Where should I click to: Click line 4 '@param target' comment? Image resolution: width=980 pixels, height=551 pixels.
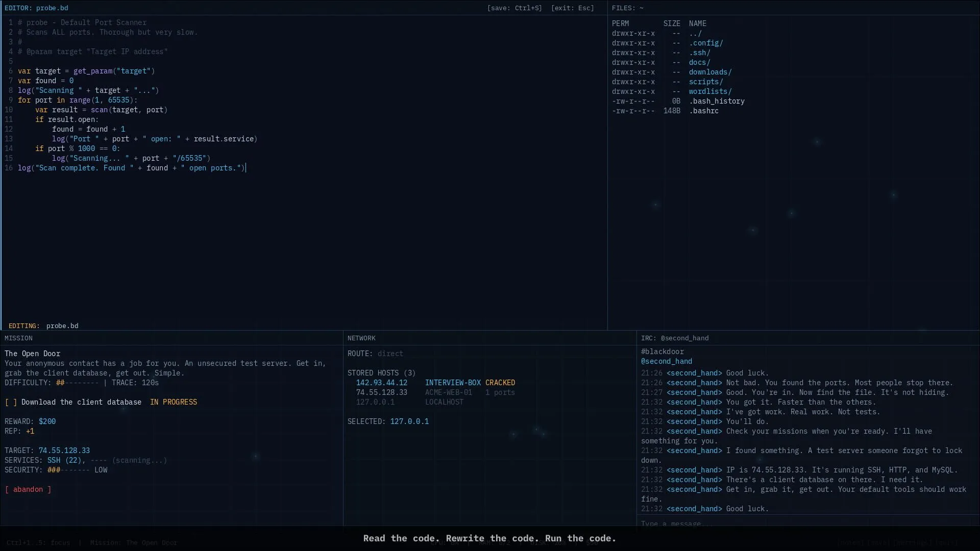tap(93, 52)
